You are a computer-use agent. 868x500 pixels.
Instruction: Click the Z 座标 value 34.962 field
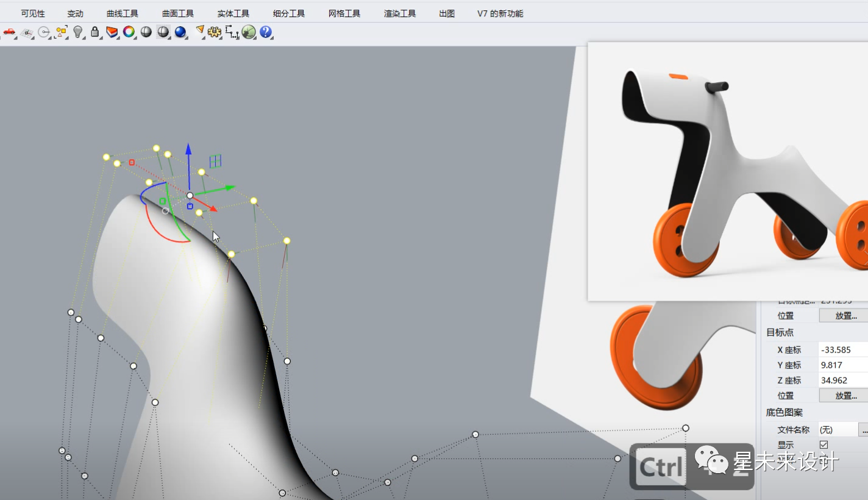coord(843,380)
